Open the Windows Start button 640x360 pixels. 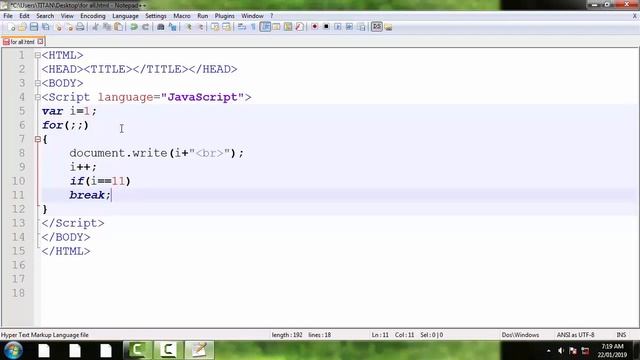(13, 350)
